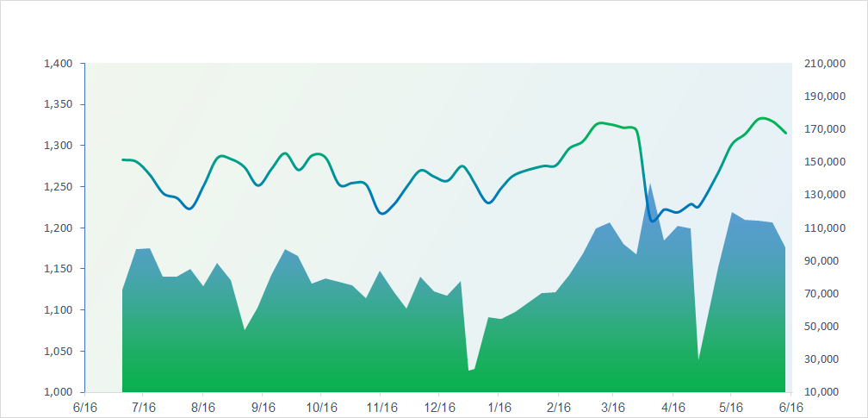Screen dimensions: 868x418
Task: Select the 4/16 date label
Action: pyautogui.click(x=673, y=407)
